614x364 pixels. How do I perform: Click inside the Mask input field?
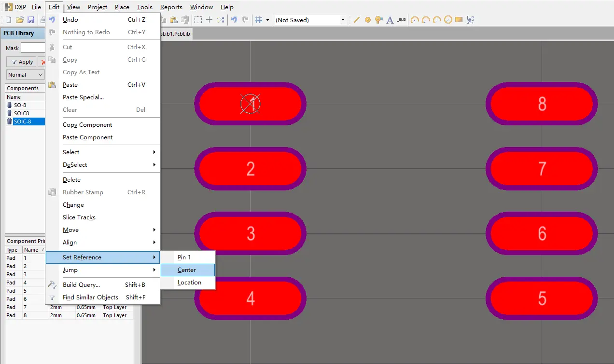[33, 48]
